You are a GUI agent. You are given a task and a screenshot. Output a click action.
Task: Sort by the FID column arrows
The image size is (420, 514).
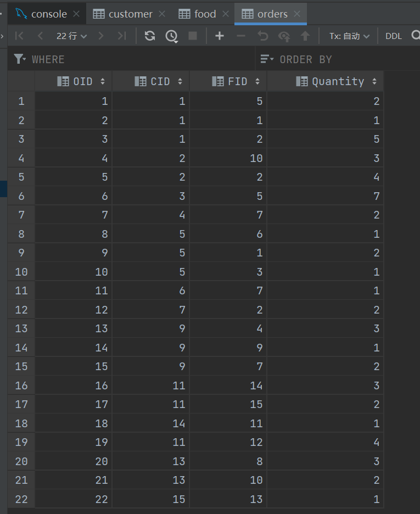coord(257,81)
